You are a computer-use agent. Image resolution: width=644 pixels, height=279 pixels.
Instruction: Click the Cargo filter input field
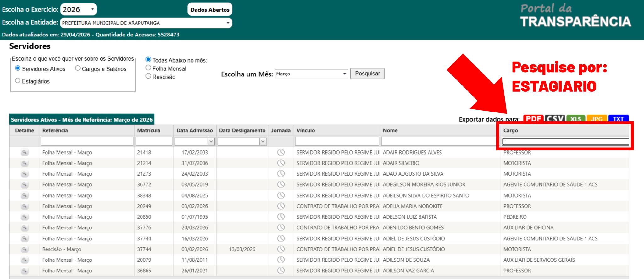(565, 142)
